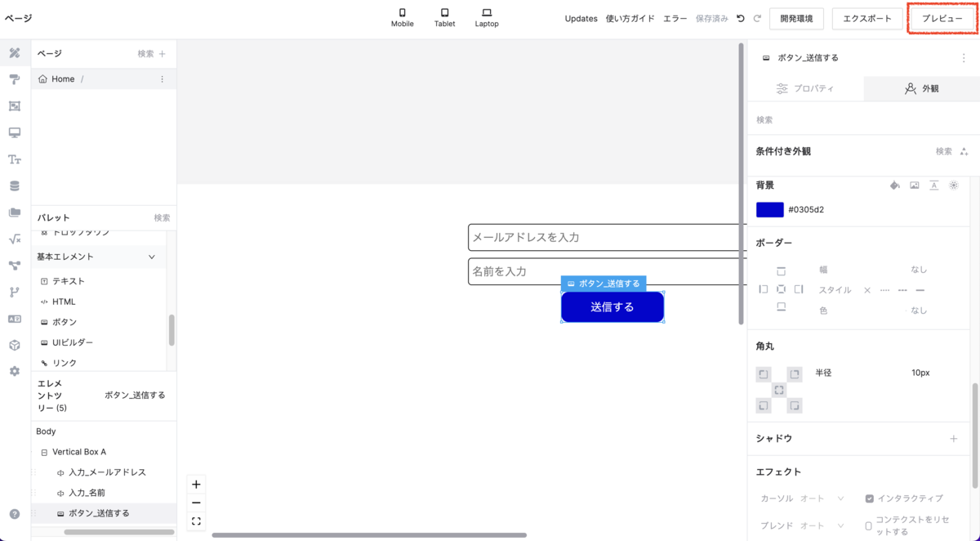Screen dimensions: 980x541
Task: Click the プレビュー button
Action: (x=942, y=19)
